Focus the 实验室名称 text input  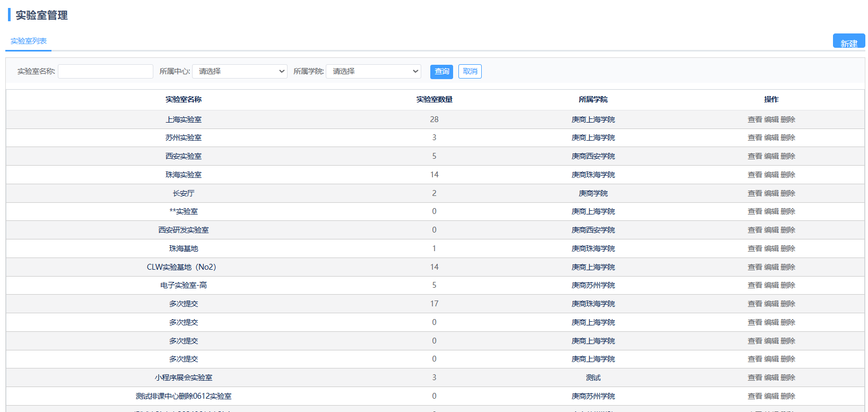click(x=106, y=72)
